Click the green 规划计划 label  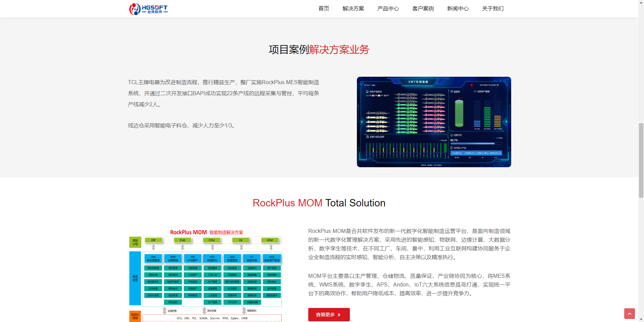(x=135, y=242)
